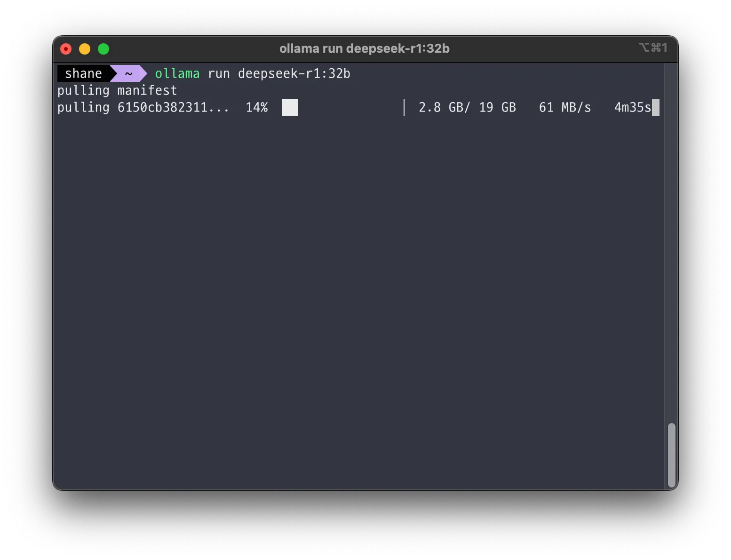Click the 'pulling manifest' output line

point(117,90)
